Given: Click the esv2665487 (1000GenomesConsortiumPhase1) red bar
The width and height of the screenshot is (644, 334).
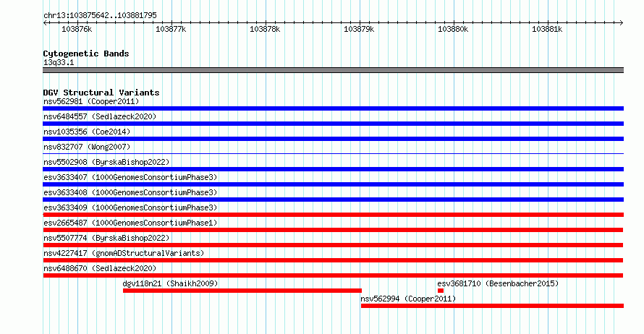Looking at the screenshot, I should [x=333, y=230].
